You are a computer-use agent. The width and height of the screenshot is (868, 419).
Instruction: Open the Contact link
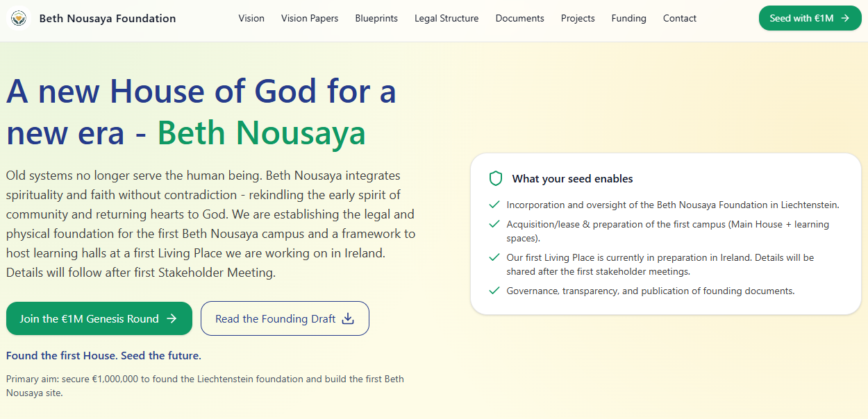tap(679, 18)
